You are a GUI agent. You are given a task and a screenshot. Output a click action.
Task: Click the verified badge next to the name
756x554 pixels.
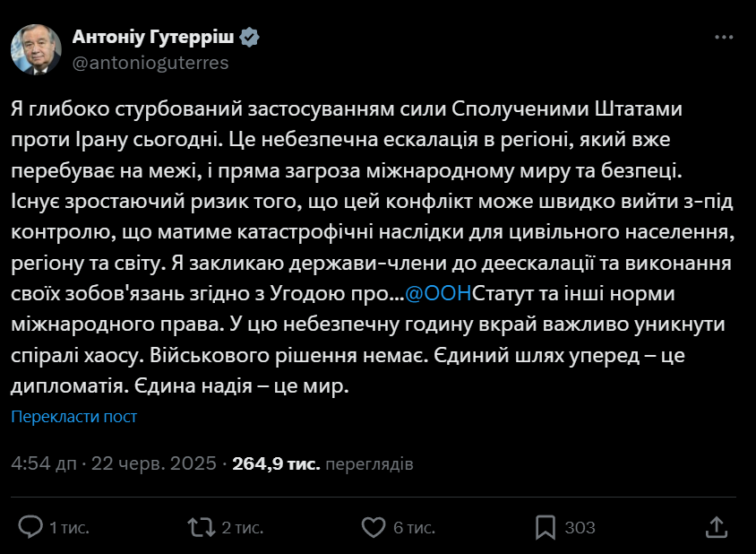(x=249, y=38)
